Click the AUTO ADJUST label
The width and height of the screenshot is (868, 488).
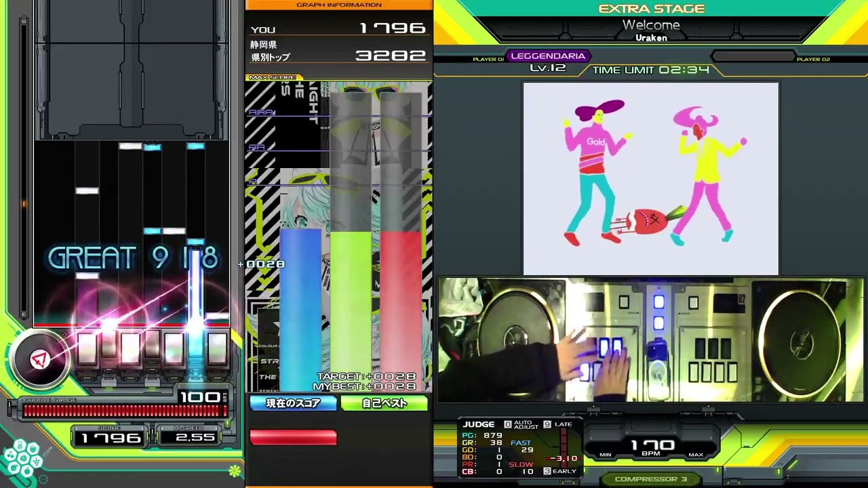[x=526, y=424]
